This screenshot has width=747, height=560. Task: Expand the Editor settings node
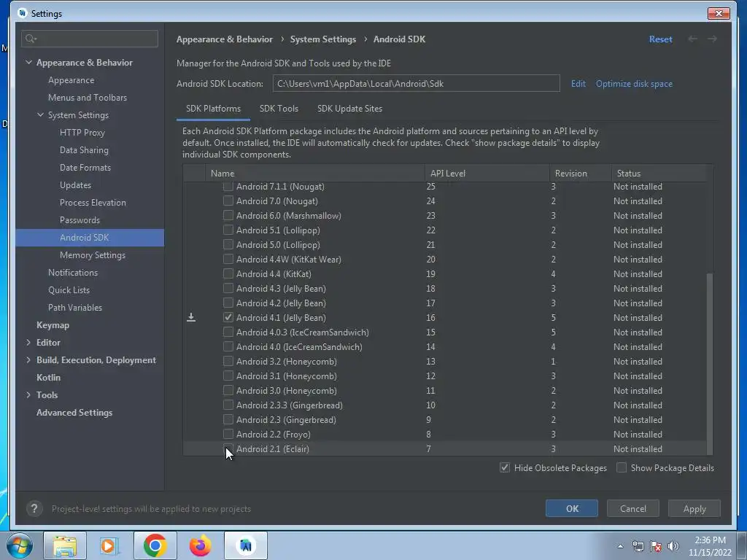coord(28,343)
